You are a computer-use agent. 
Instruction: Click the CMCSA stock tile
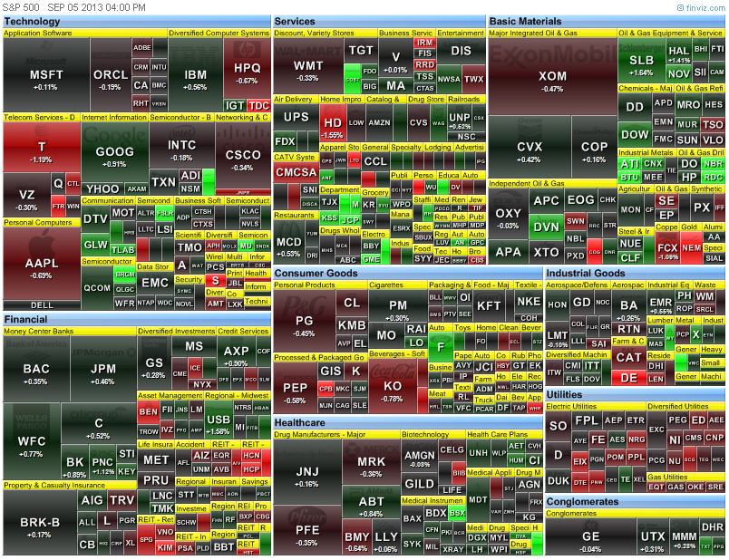pos(296,172)
